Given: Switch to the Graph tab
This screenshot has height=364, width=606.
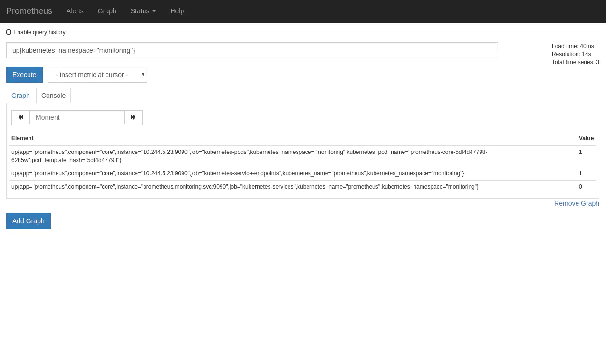Looking at the screenshot, I should (20, 96).
